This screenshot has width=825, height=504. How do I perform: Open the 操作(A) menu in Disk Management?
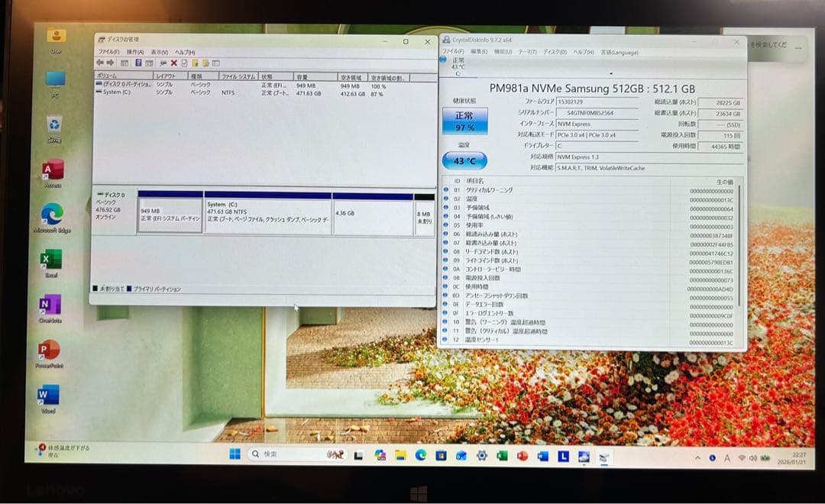[135, 52]
